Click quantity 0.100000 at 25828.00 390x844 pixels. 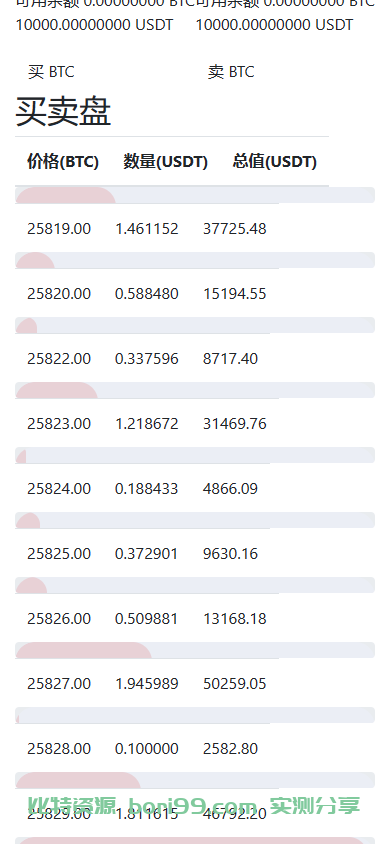click(x=147, y=749)
